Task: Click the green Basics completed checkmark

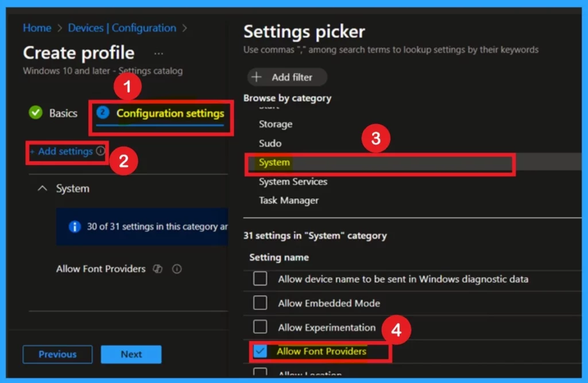Action: coord(36,113)
